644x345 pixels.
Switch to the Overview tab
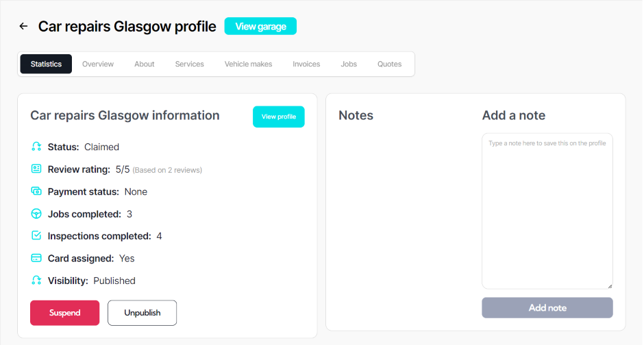tap(98, 64)
